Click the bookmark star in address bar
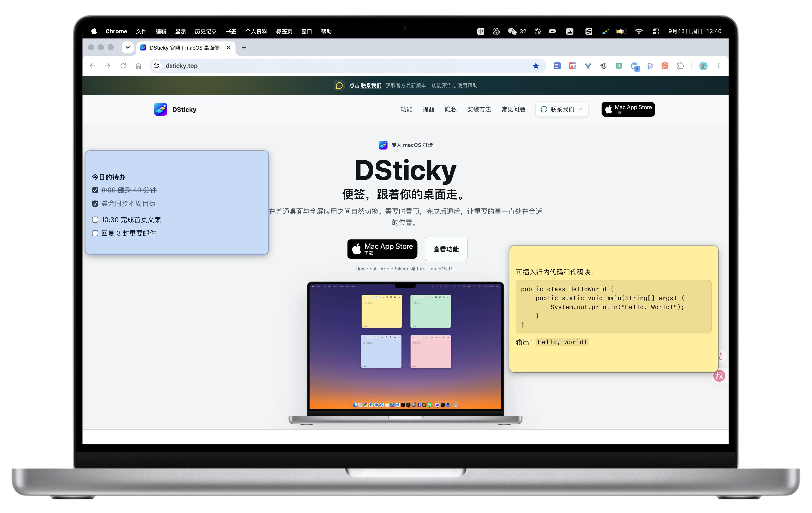 (535, 66)
